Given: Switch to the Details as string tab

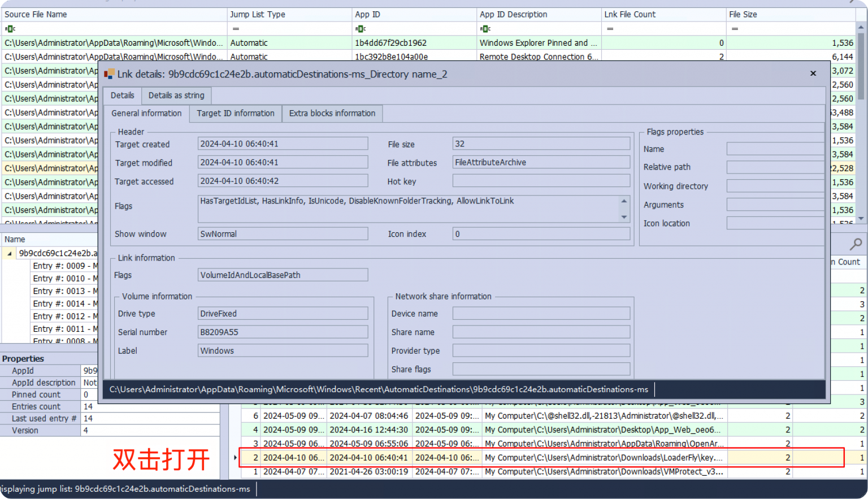Looking at the screenshot, I should (176, 95).
